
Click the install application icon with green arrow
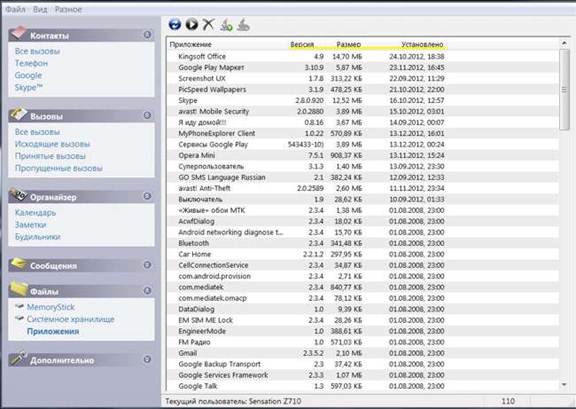click(x=226, y=25)
